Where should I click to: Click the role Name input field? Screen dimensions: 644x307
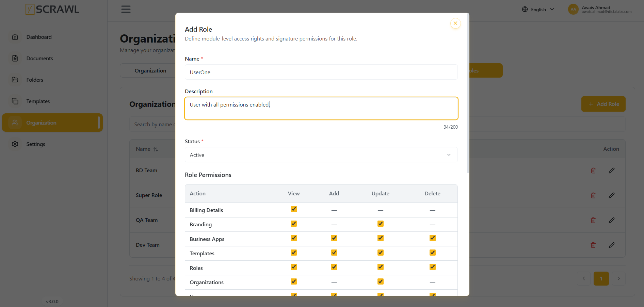pyautogui.click(x=321, y=72)
